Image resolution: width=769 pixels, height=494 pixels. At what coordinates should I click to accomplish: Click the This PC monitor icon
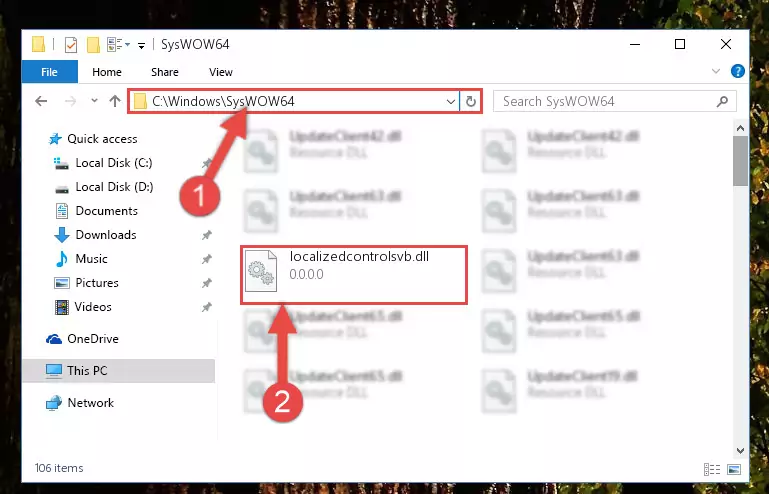[54, 371]
